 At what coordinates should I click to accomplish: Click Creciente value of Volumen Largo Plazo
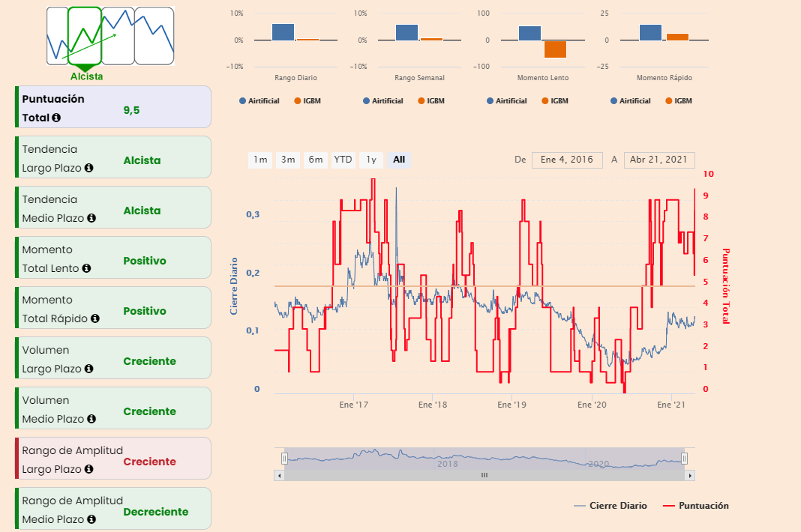point(150,361)
